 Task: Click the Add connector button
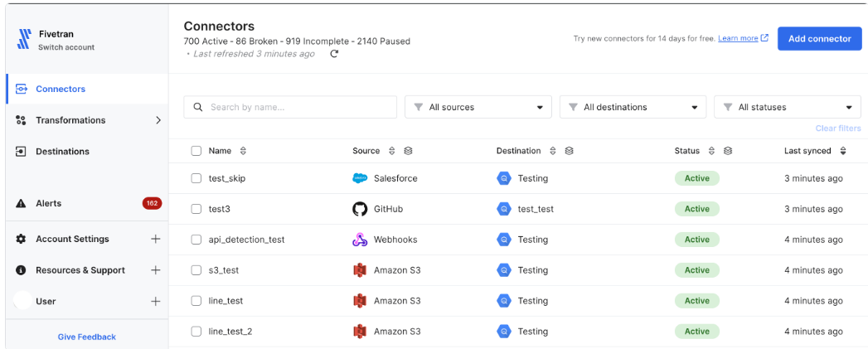[819, 39]
